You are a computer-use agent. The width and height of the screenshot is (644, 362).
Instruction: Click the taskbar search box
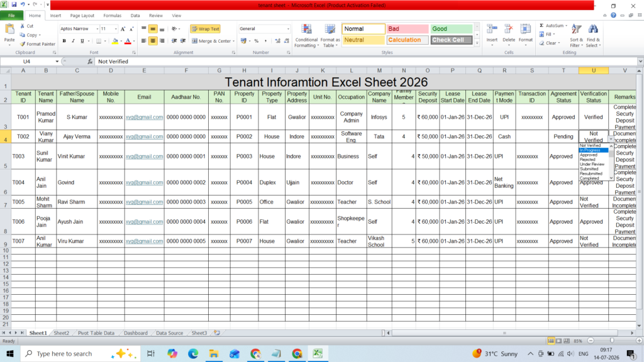pos(80,353)
